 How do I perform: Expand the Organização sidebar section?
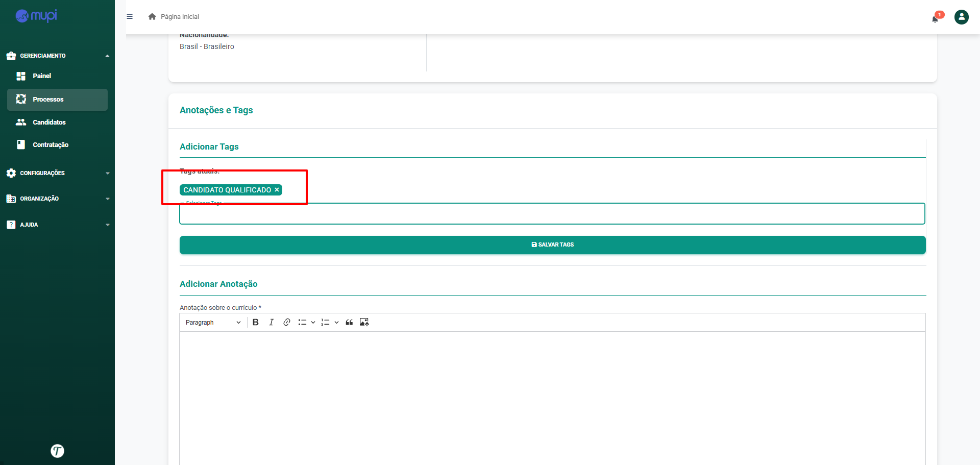tap(57, 199)
